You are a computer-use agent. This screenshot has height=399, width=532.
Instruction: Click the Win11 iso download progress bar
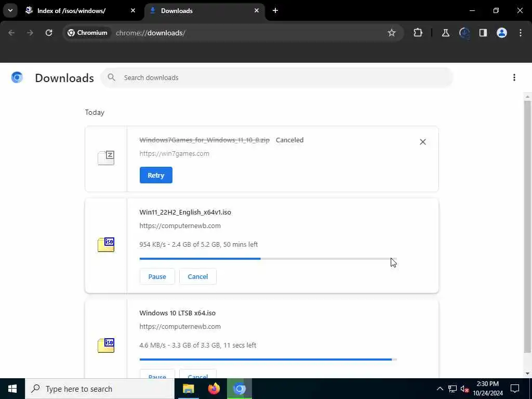pyautogui.click(x=268, y=259)
